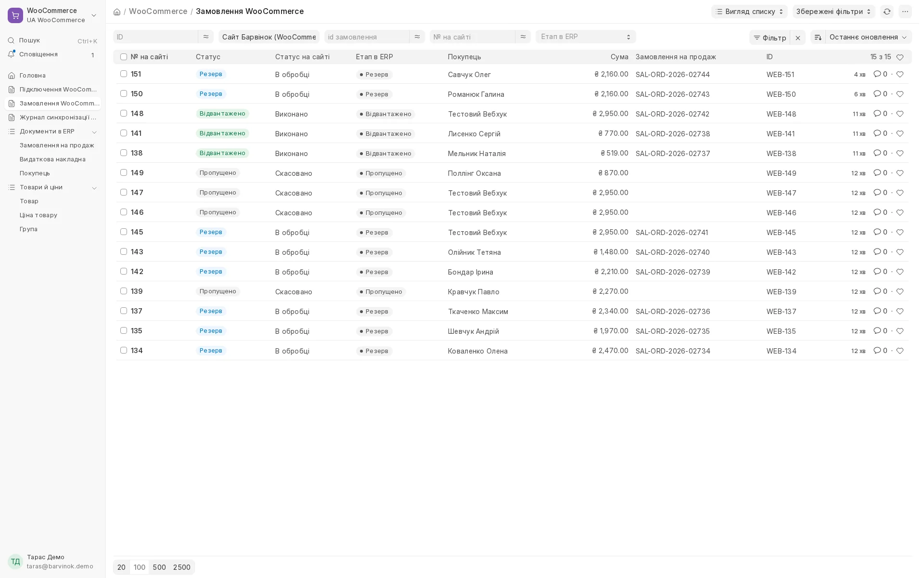Click the home breadcrumb icon

pos(117,12)
